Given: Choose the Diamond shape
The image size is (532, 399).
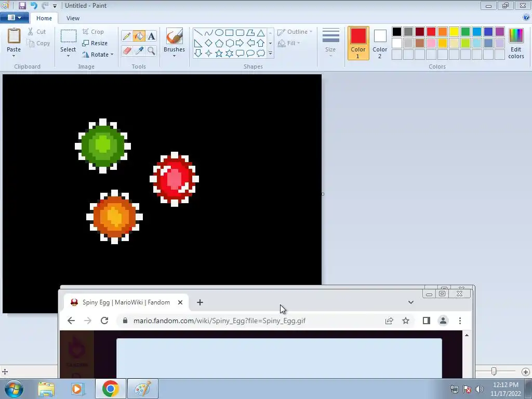Looking at the screenshot, I should (209, 43).
